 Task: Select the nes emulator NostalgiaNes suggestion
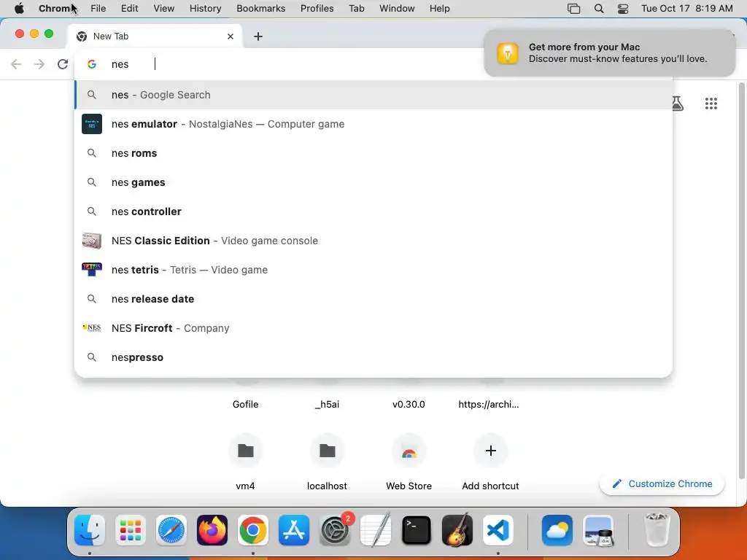(373, 124)
